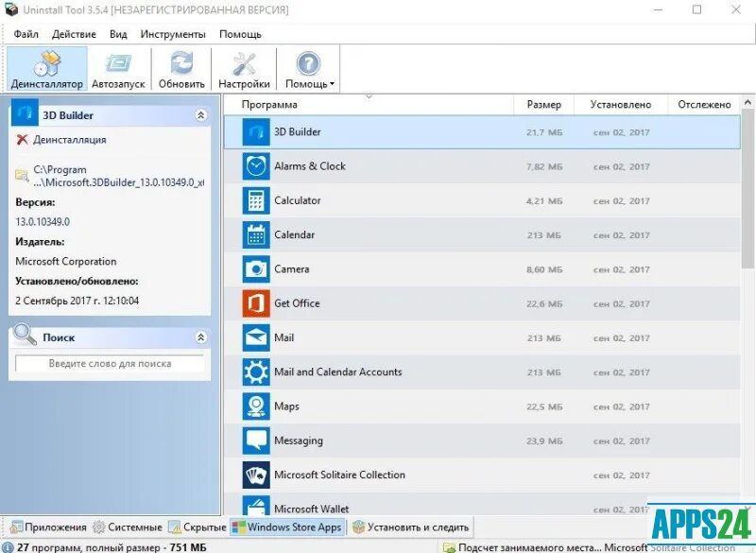
Task: Switch to the Системные tab
Action: point(128,527)
